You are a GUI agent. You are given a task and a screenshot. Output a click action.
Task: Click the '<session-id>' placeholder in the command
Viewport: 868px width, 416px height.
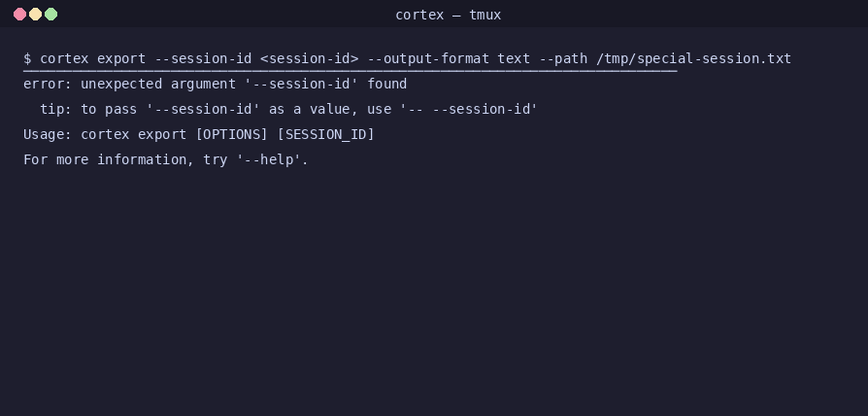(x=310, y=58)
